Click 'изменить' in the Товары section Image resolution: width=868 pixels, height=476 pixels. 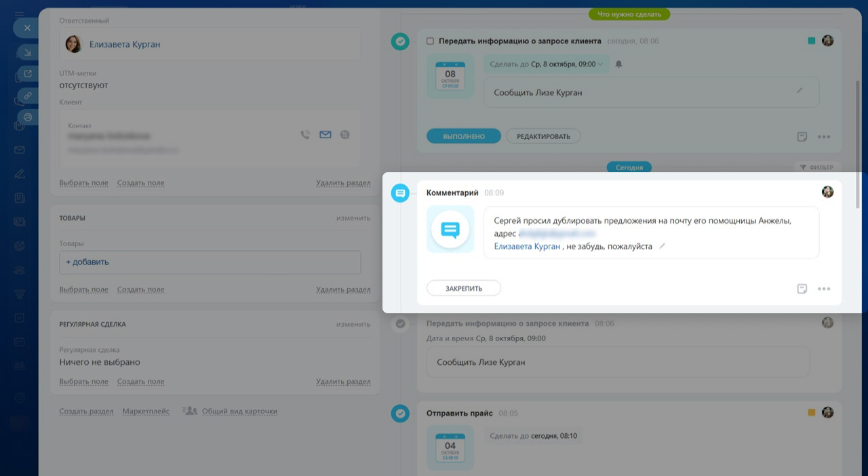click(x=353, y=218)
